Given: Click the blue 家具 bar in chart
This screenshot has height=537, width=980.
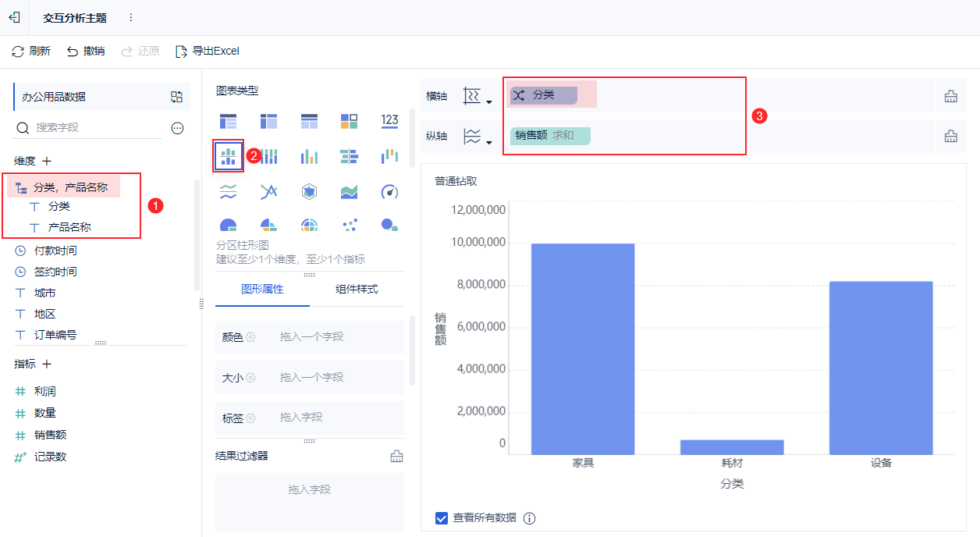Looking at the screenshot, I should coord(583,349).
